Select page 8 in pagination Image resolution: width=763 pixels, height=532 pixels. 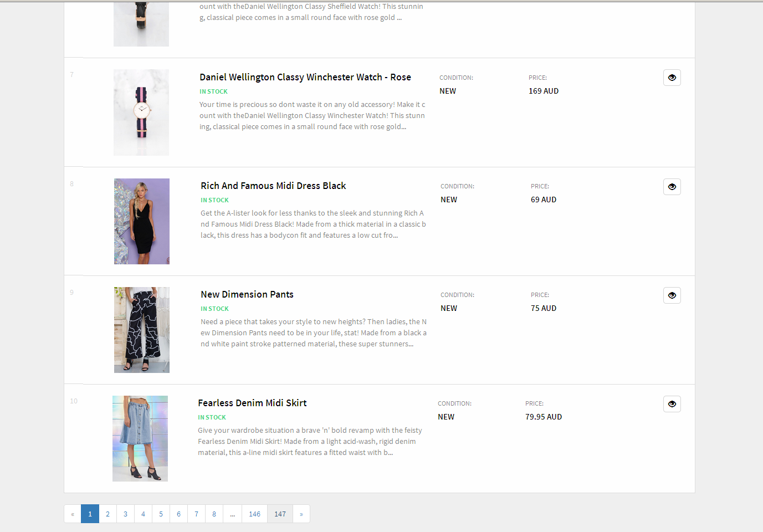(214, 514)
